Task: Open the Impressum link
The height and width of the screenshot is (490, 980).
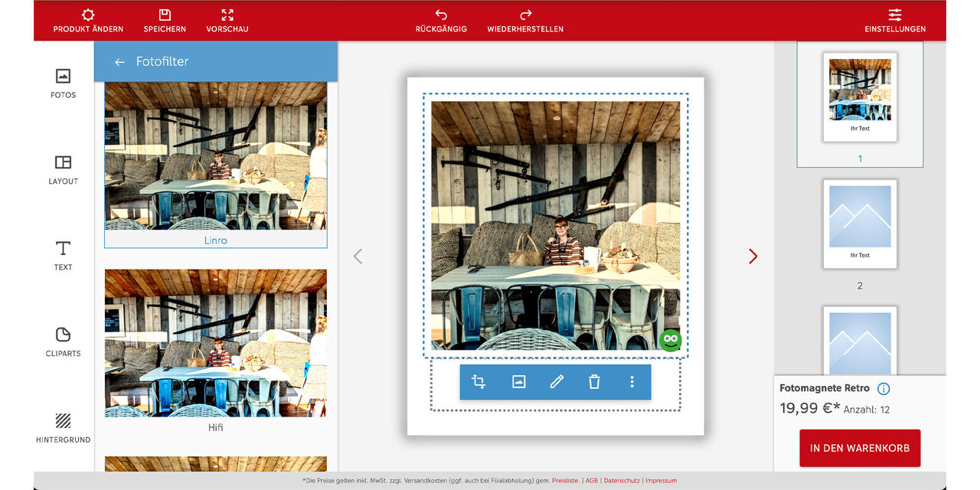Action: [661, 481]
